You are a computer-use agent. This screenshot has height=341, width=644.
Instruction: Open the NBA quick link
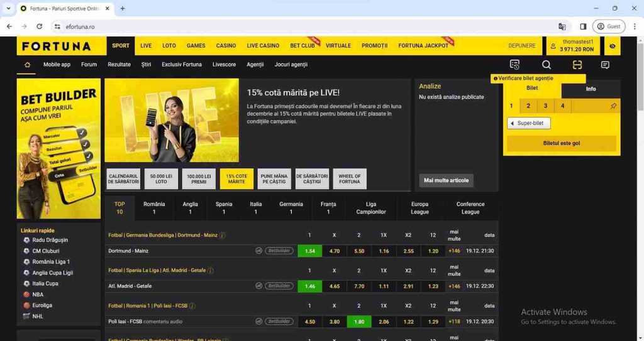38,295
